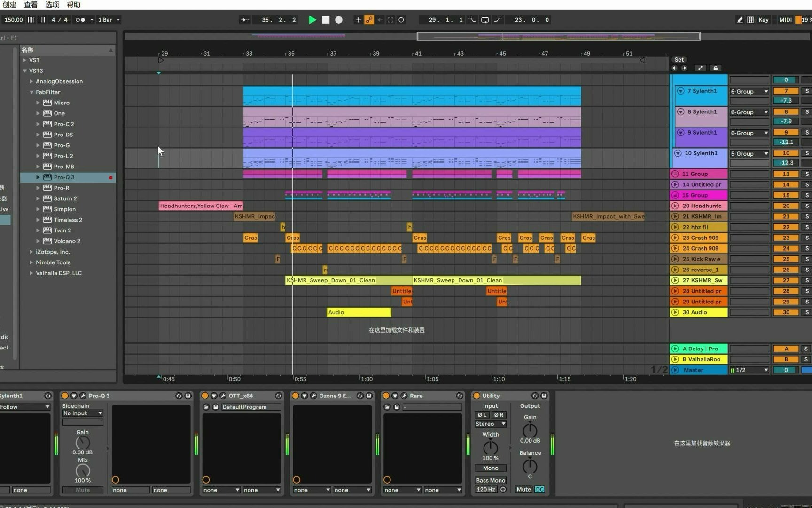Toggle the Utility DC filter button
Image resolution: width=812 pixels, height=508 pixels.
pos(539,490)
